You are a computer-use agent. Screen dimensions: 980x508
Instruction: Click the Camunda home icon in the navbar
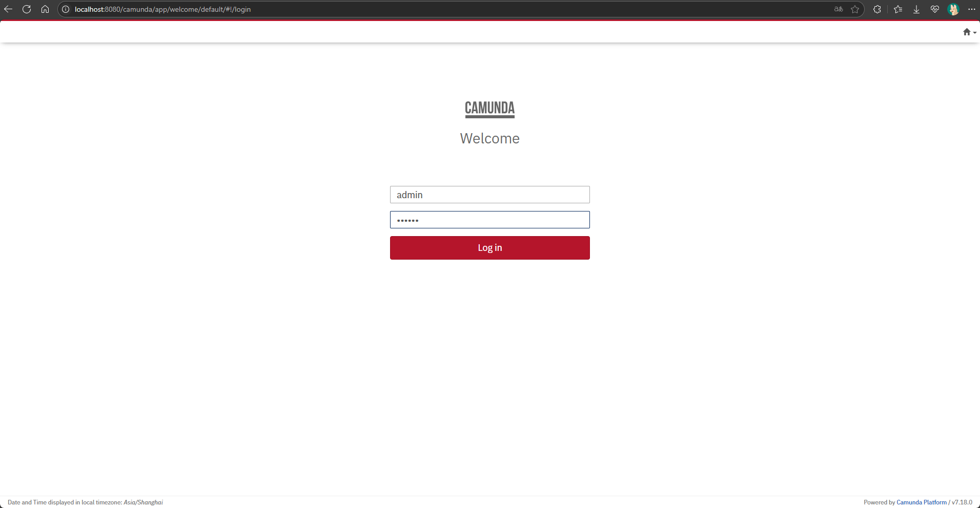pyautogui.click(x=967, y=31)
